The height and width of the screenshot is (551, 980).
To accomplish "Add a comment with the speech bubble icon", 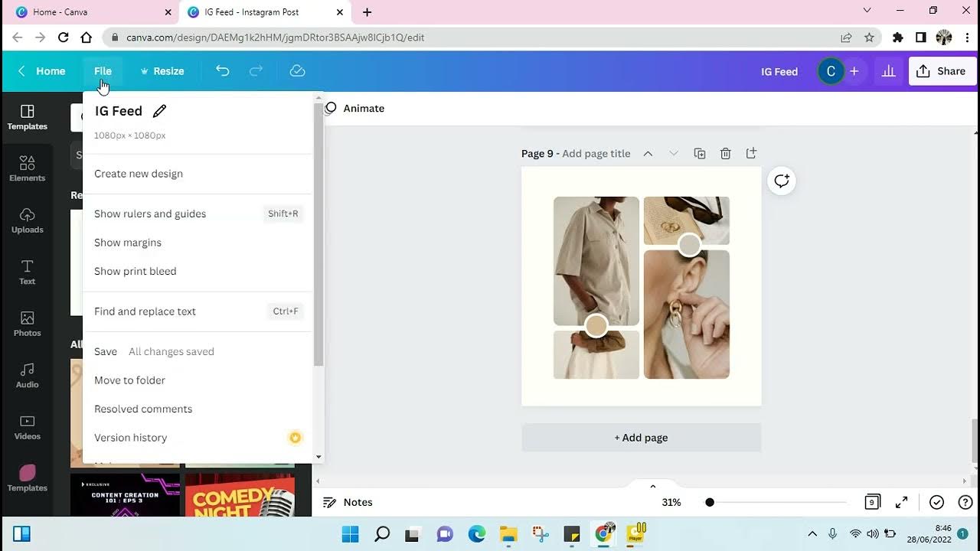I will coord(782,181).
